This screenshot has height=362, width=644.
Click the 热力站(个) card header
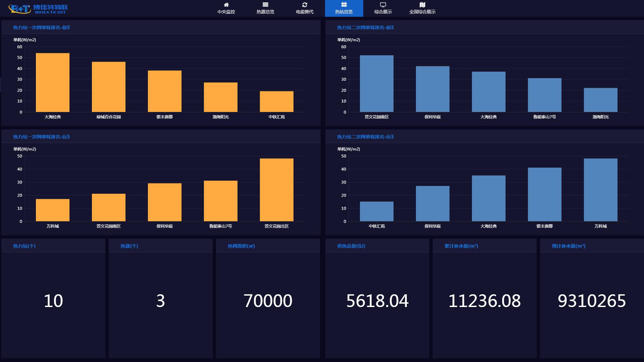(53, 246)
